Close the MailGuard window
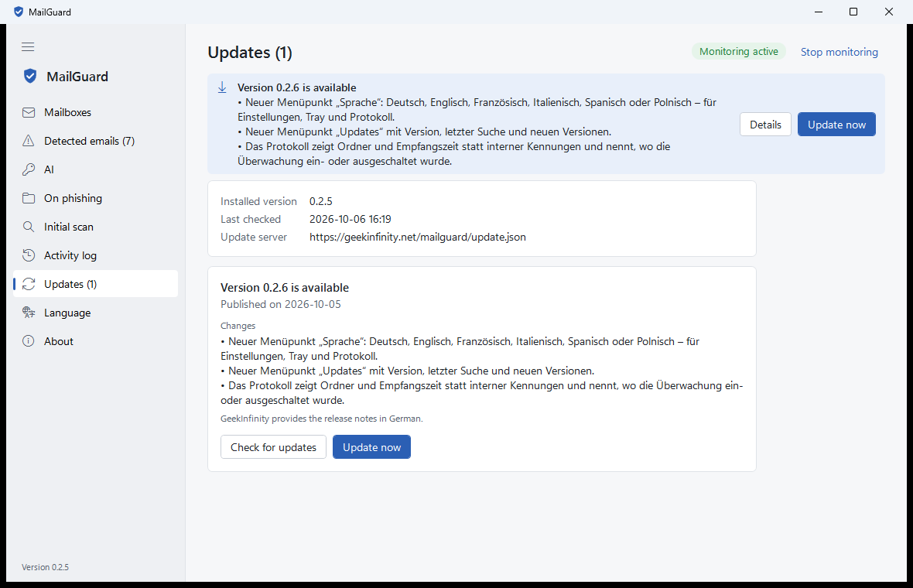Image resolution: width=913 pixels, height=588 pixels. (888, 12)
